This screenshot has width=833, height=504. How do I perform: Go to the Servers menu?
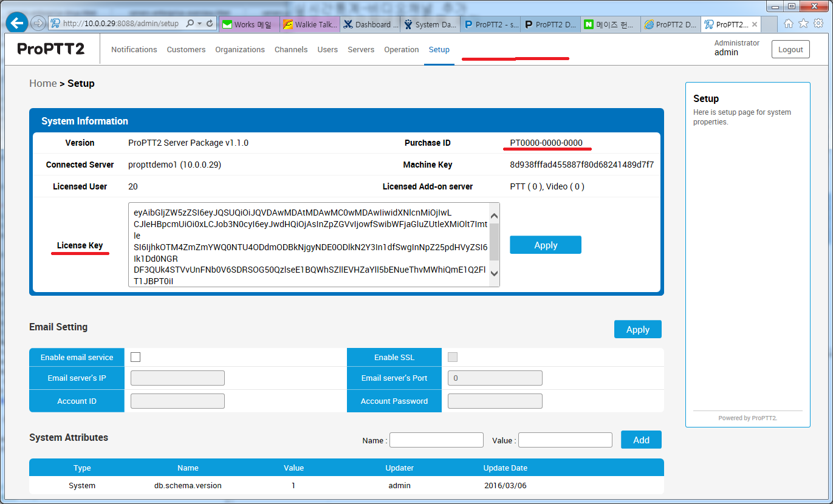(x=361, y=50)
